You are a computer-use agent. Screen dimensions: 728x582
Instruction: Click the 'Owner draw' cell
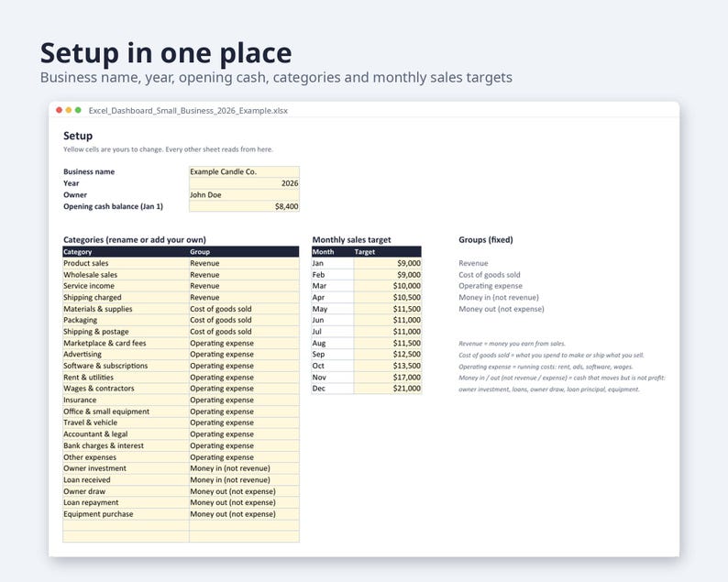click(x=126, y=491)
